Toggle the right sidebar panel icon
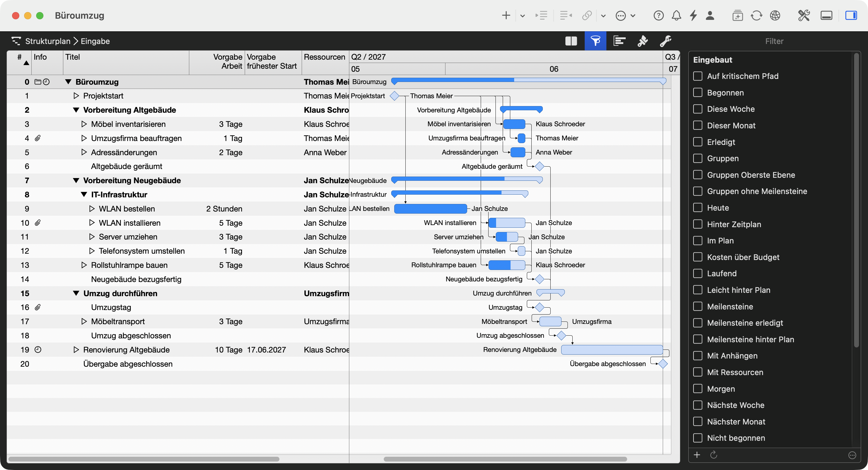The height and width of the screenshot is (470, 868). [851, 15]
